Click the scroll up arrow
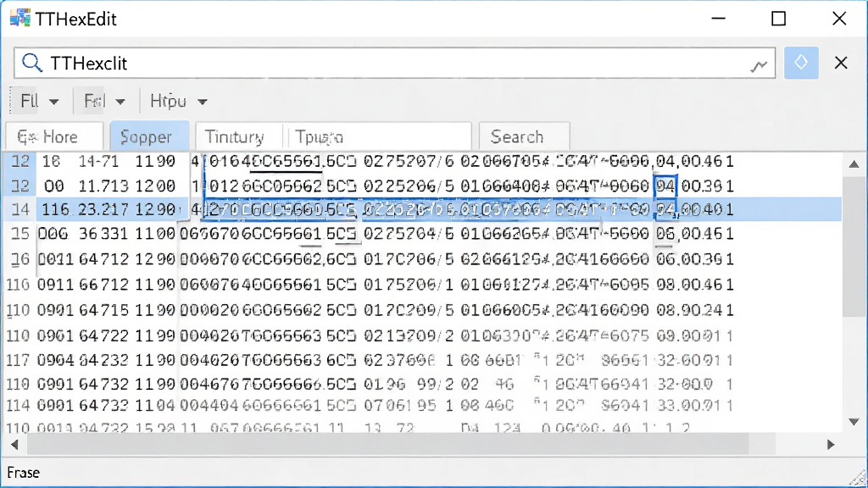The width and height of the screenshot is (868, 488). point(854,164)
